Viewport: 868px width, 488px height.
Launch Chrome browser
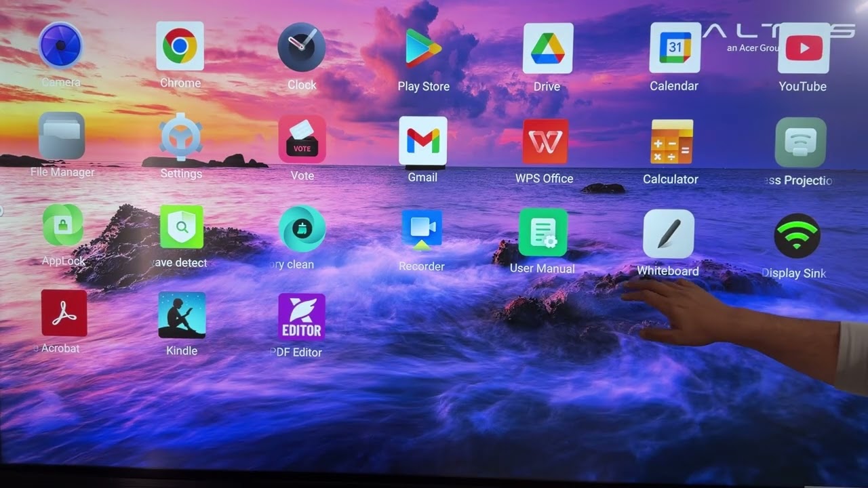click(x=180, y=46)
